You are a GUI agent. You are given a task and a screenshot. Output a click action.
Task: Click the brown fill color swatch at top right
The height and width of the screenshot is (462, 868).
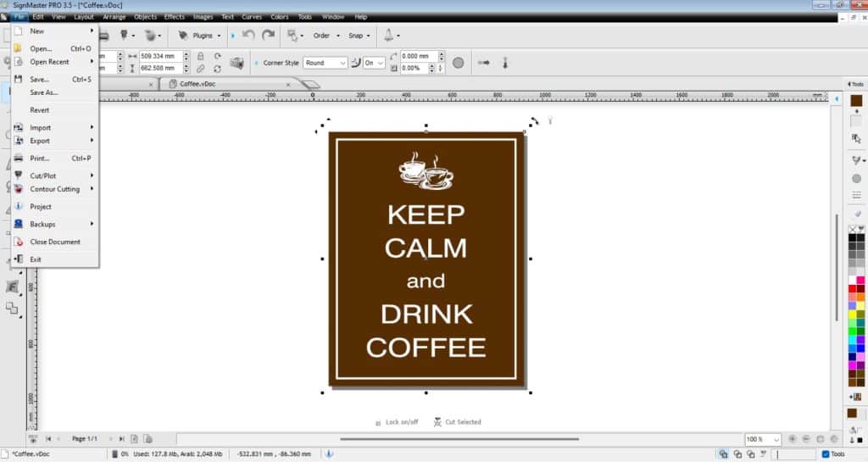(x=856, y=101)
